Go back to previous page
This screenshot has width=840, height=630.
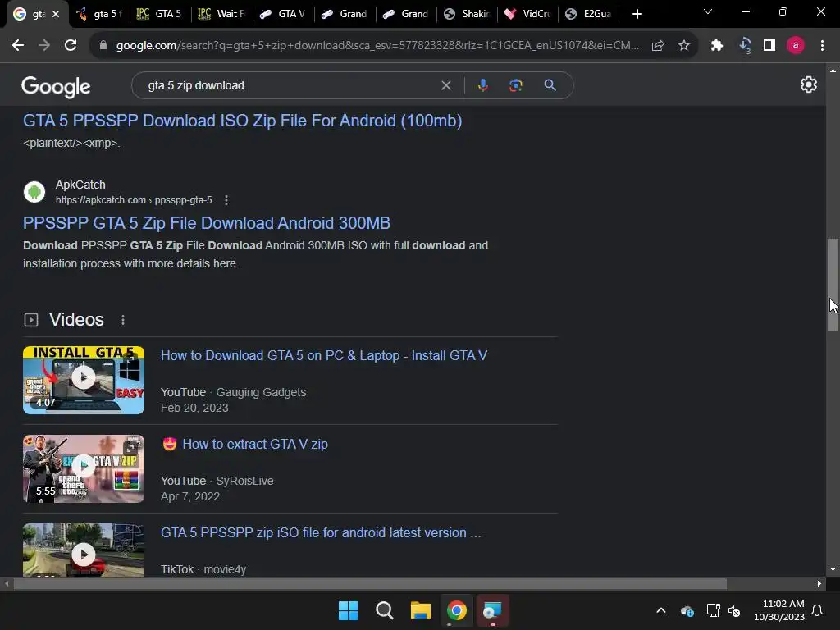[x=18, y=46]
